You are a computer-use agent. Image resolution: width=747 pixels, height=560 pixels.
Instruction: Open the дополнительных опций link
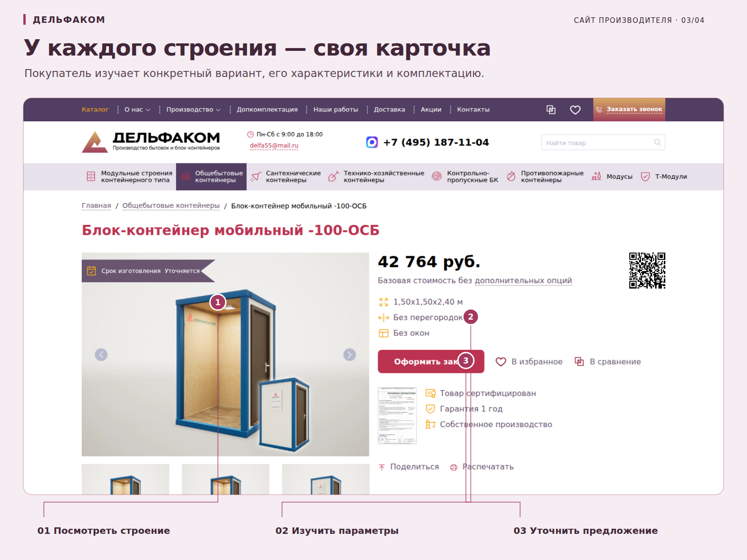click(x=523, y=280)
